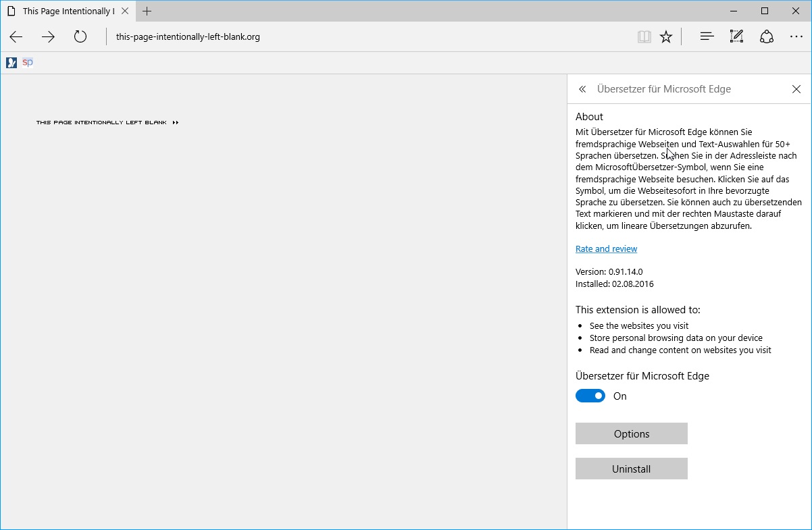Viewport: 812px width, 530px height.
Task: Click the 'Version: 0.91.14.0' text
Action: click(x=609, y=272)
